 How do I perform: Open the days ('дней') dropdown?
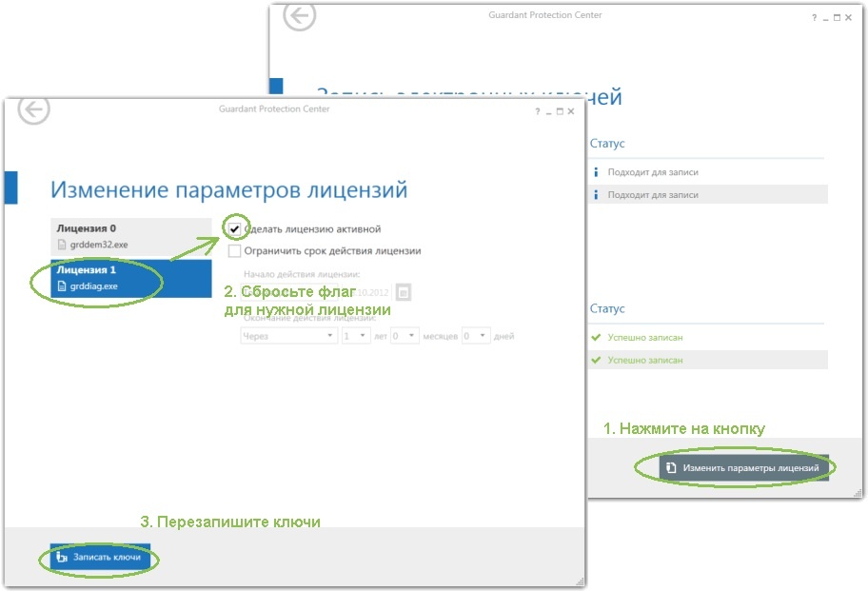[x=476, y=336]
